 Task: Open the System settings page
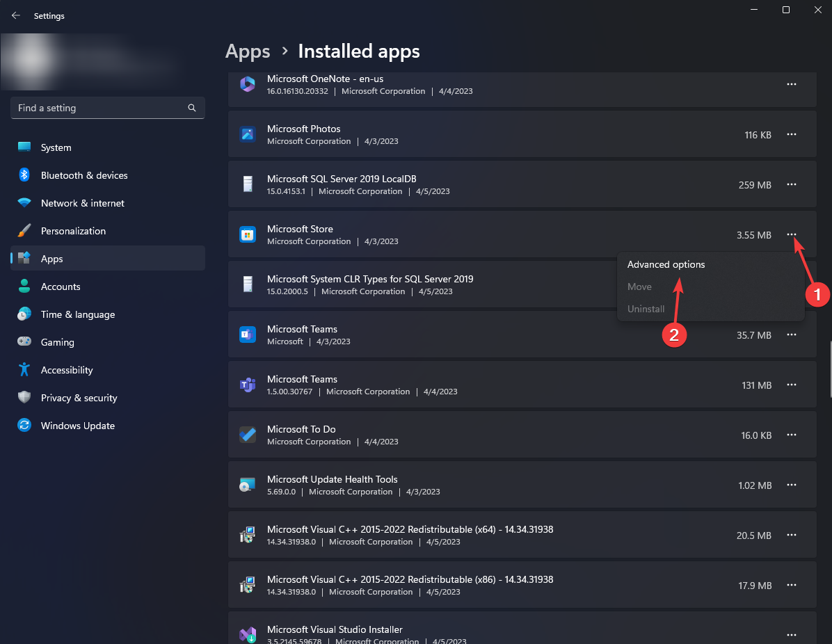pos(56,147)
